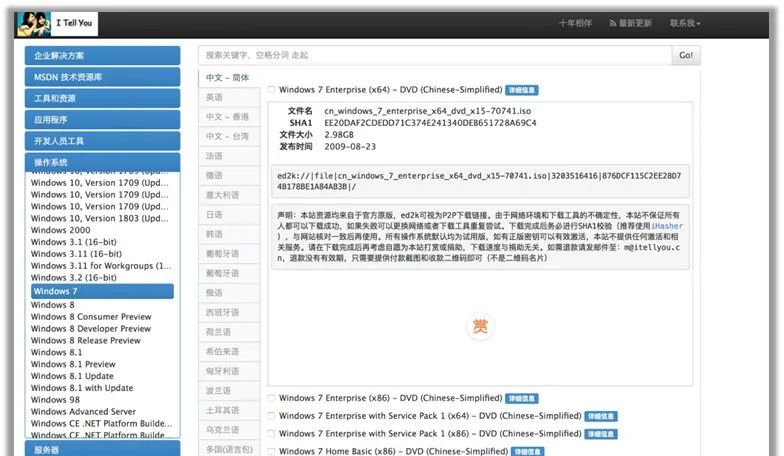Switch to the 法语 language tab
Viewport: 784px width, 456px height.
click(229, 156)
